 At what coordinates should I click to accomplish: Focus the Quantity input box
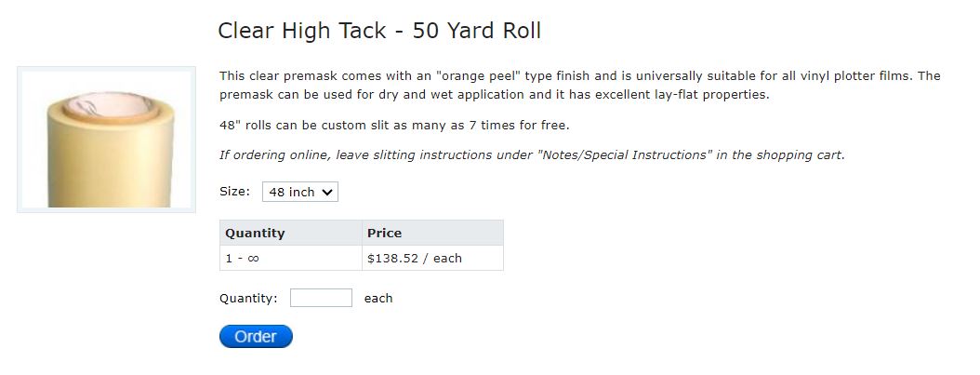[x=322, y=298]
